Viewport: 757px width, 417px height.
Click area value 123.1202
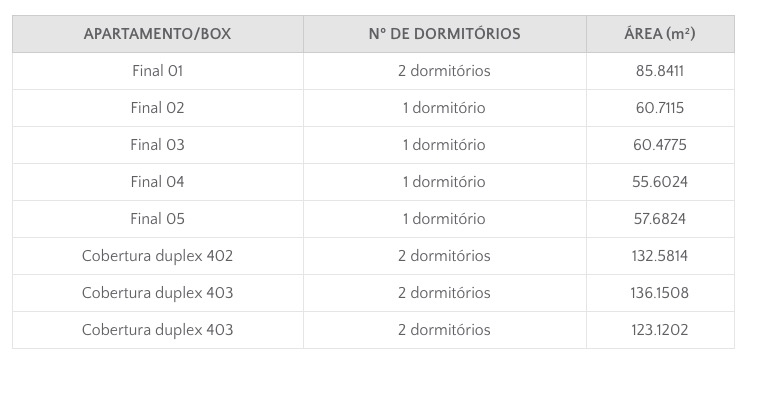(x=659, y=330)
